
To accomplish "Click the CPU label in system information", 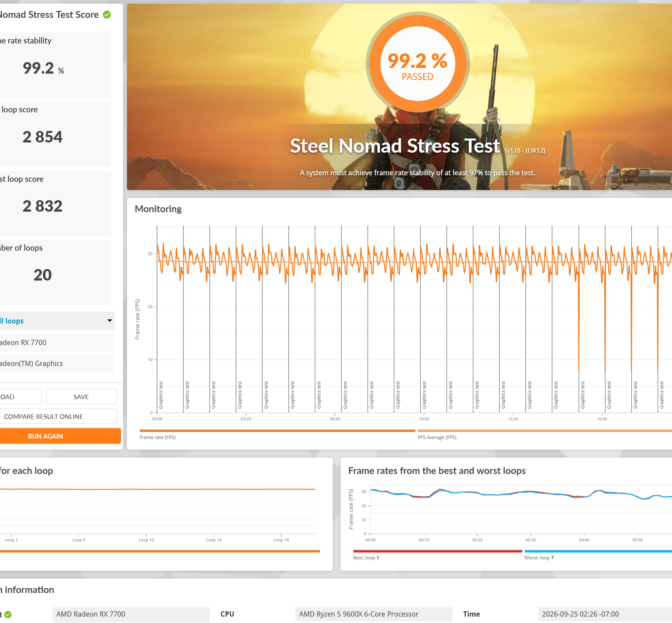I will pos(227,614).
